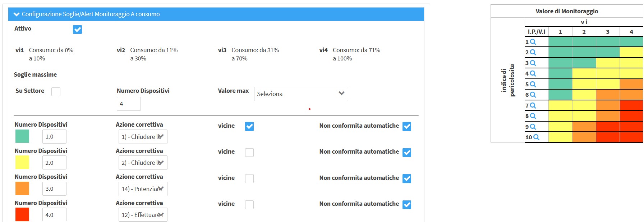Viewport: 644px width, 222px height.
Task: Open the magnifier for pericolosita row 4
Action: pos(533,74)
